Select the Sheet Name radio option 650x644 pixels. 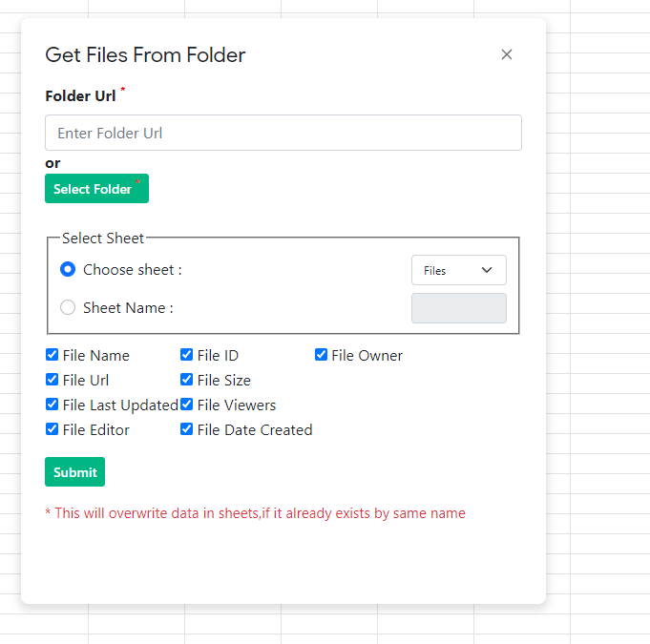click(68, 308)
